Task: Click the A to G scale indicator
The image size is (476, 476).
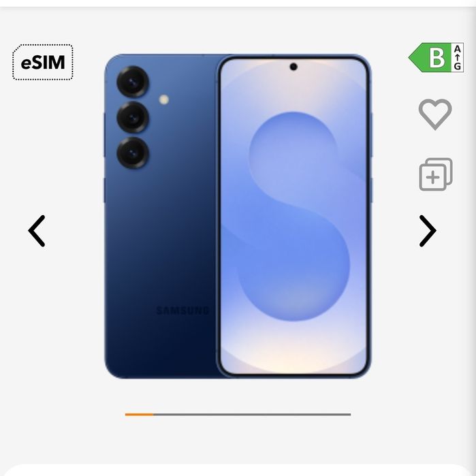Action: click(x=458, y=57)
